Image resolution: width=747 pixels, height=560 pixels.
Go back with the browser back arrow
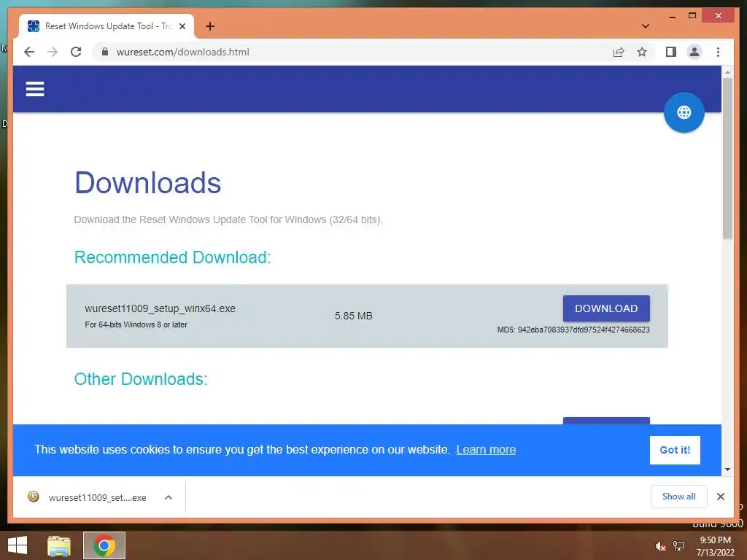[x=29, y=52]
